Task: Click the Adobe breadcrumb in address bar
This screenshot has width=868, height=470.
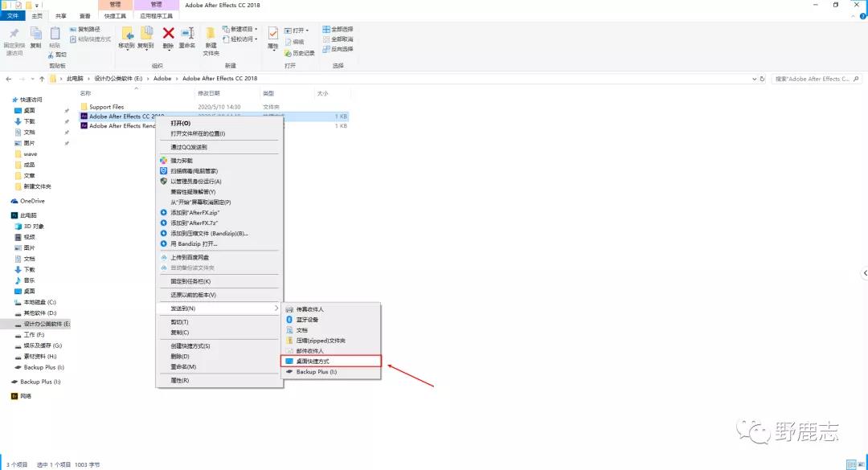Action: [x=162, y=79]
